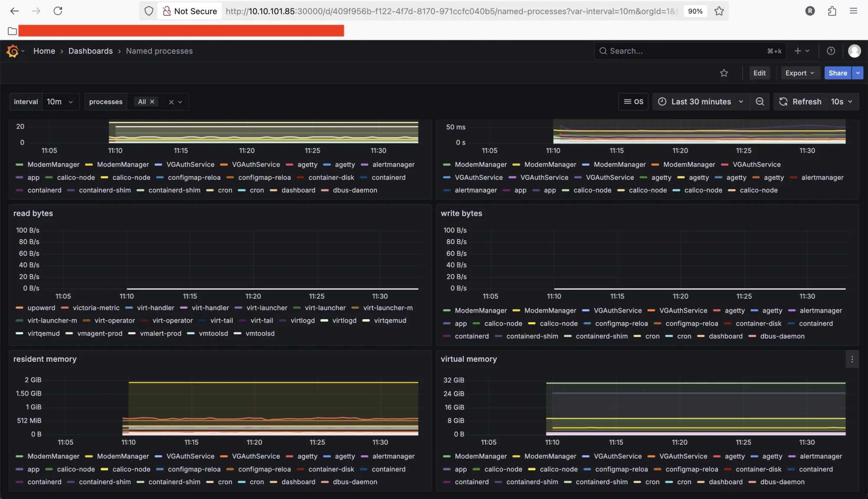Image resolution: width=868 pixels, height=499 pixels.
Task: Toggle dashboard series in virtual memory legend
Action: [x=725, y=482]
